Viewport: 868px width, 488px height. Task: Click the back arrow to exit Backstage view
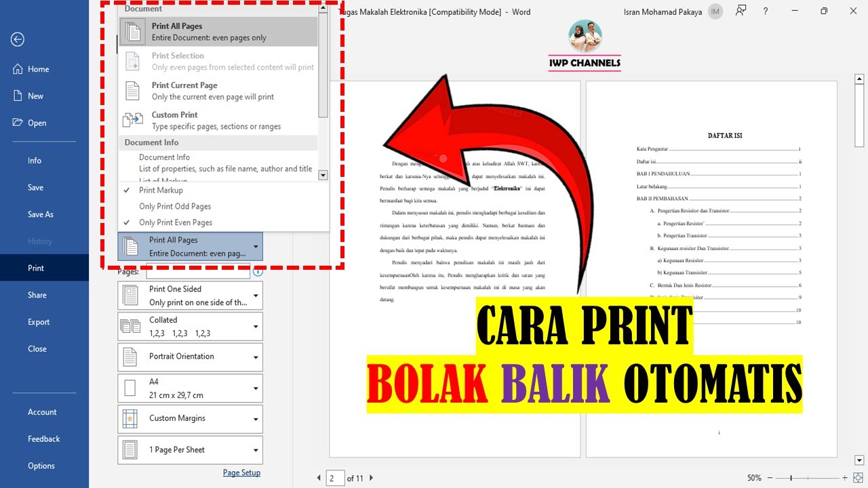16,39
